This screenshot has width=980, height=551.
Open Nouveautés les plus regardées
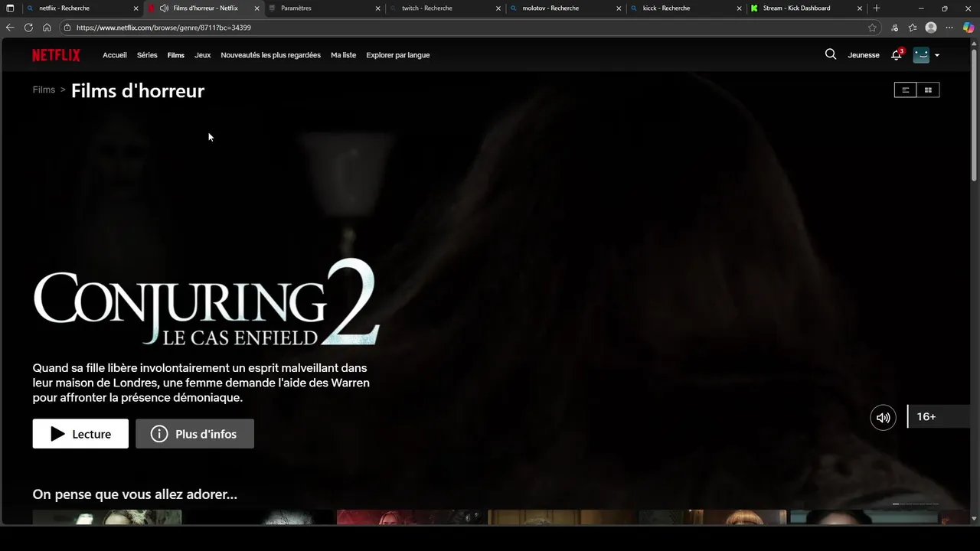coord(271,55)
